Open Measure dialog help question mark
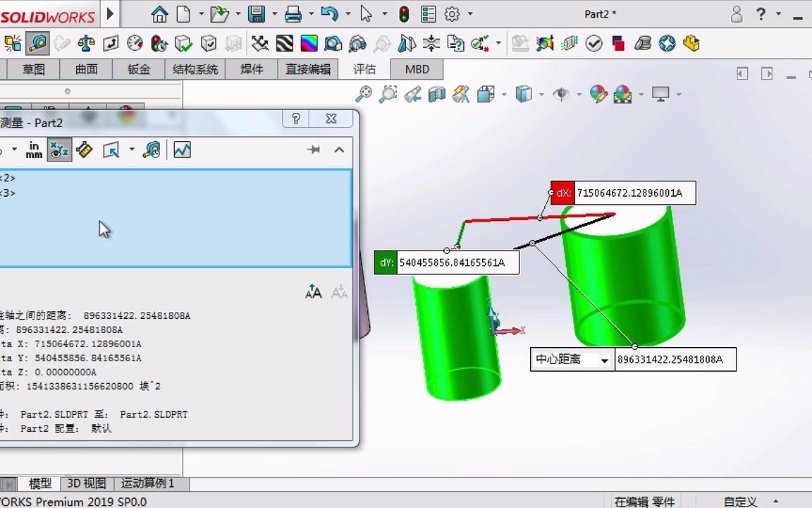Image resolution: width=812 pixels, height=508 pixels. (x=295, y=119)
